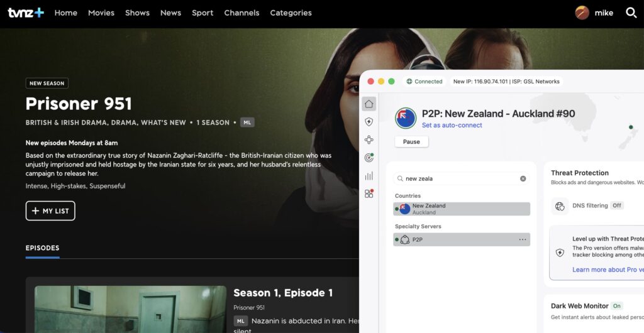644x333 pixels.
Task: Click the DNS filtering label
Action: pos(590,205)
